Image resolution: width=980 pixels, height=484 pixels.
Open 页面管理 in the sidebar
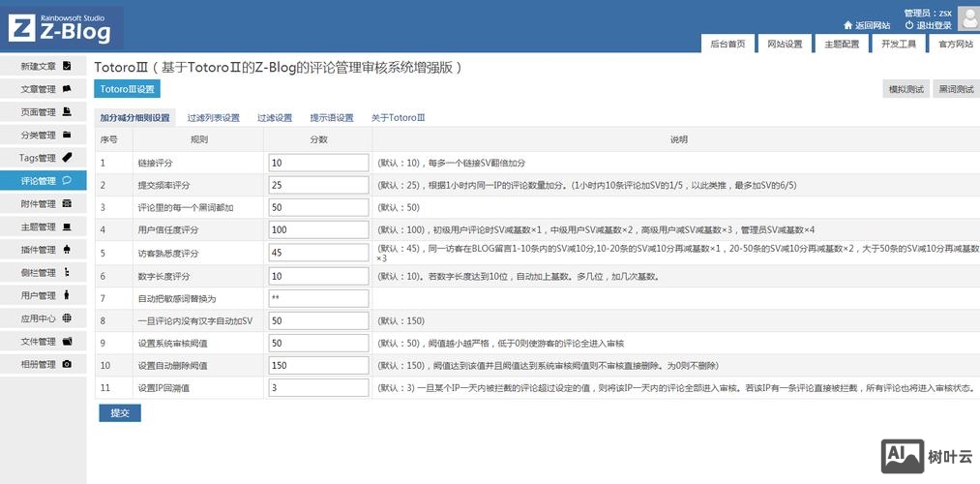click(x=44, y=112)
